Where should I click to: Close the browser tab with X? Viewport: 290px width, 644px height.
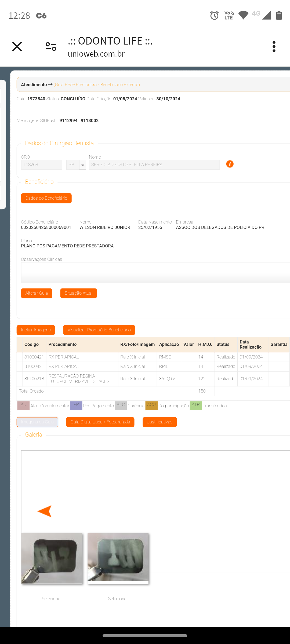point(17,47)
